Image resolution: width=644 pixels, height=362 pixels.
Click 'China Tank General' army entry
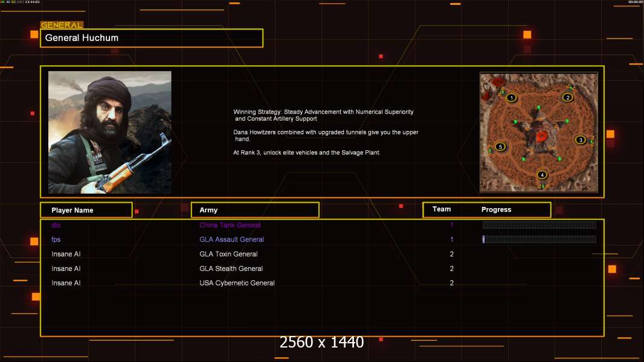click(x=230, y=225)
